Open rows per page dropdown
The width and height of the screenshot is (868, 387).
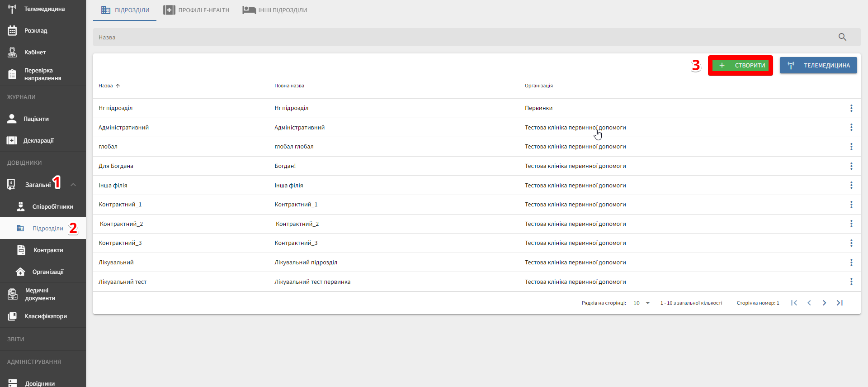tap(642, 303)
